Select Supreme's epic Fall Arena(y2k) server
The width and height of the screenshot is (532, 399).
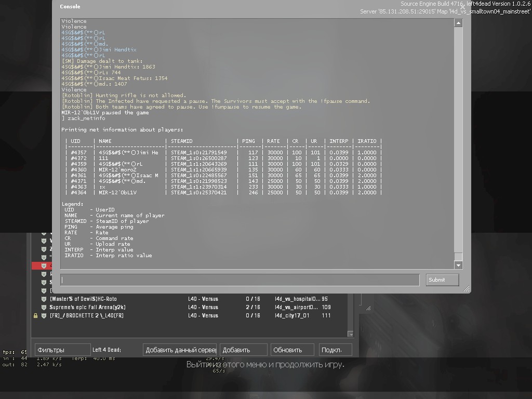click(x=189, y=307)
